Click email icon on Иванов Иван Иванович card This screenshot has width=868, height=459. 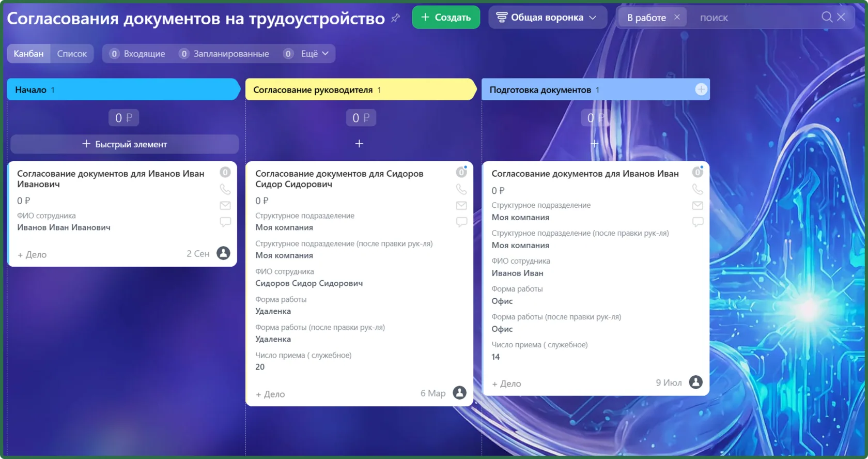(225, 206)
